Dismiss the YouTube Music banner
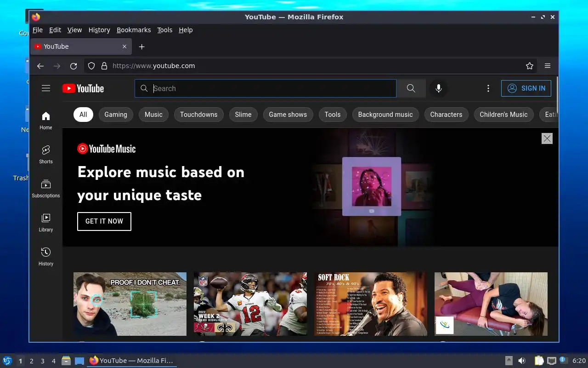This screenshot has width=588, height=368. coord(547,138)
